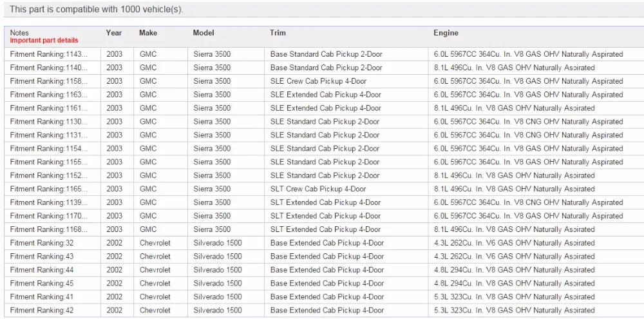Click the GMC make cell in ranking 1161 row
The image size is (644, 319).
pos(160,108)
